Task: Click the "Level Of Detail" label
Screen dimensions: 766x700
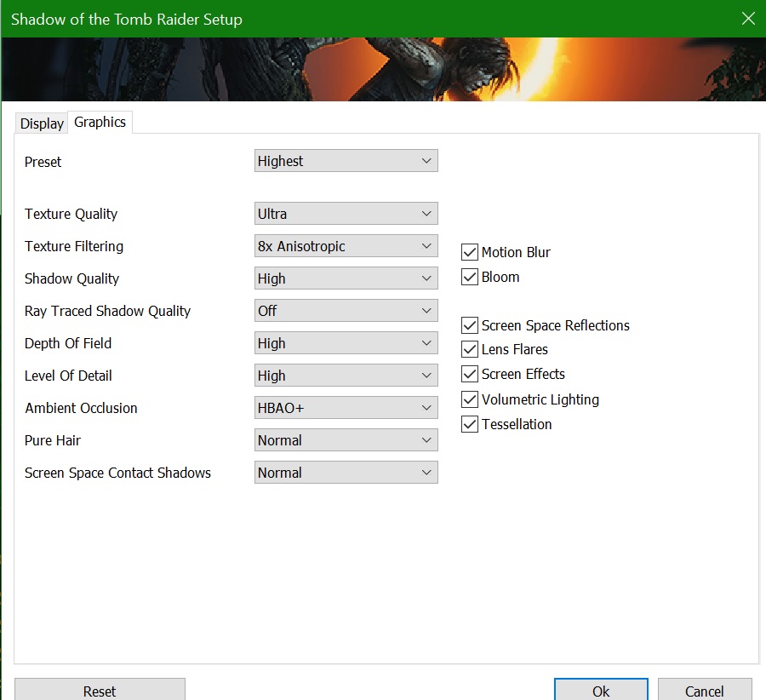Action: [x=68, y=376]
